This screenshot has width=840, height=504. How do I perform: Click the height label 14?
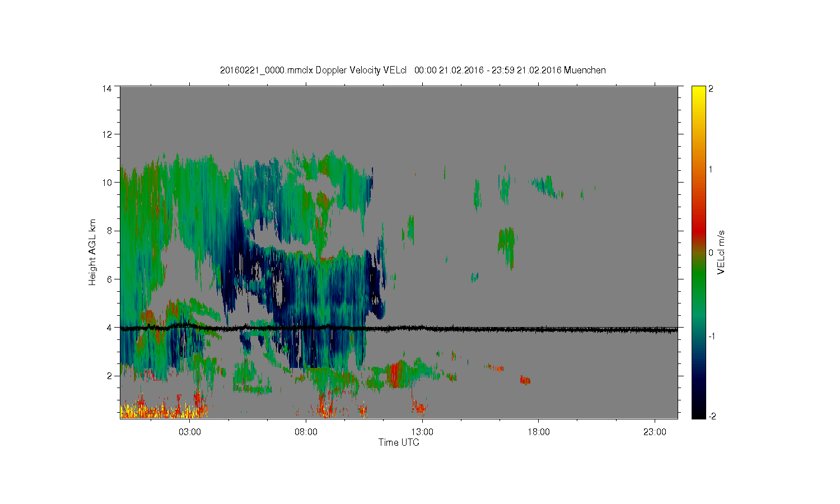(107, 88)
